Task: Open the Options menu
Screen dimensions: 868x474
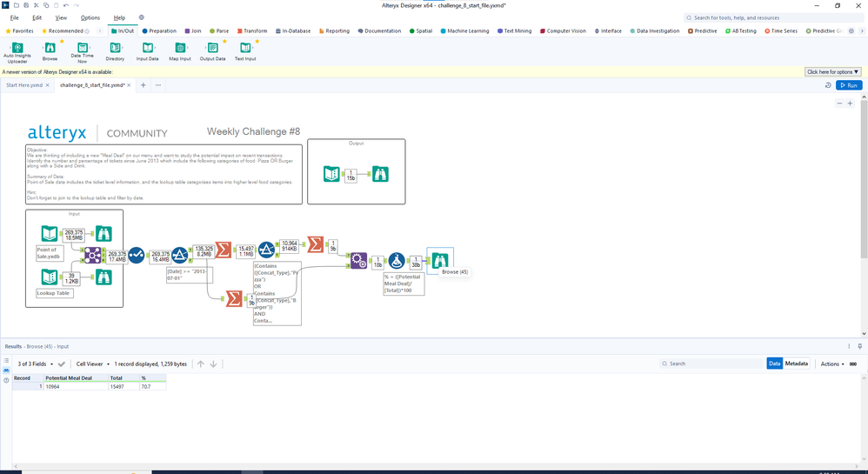Action: pos(90,17)
